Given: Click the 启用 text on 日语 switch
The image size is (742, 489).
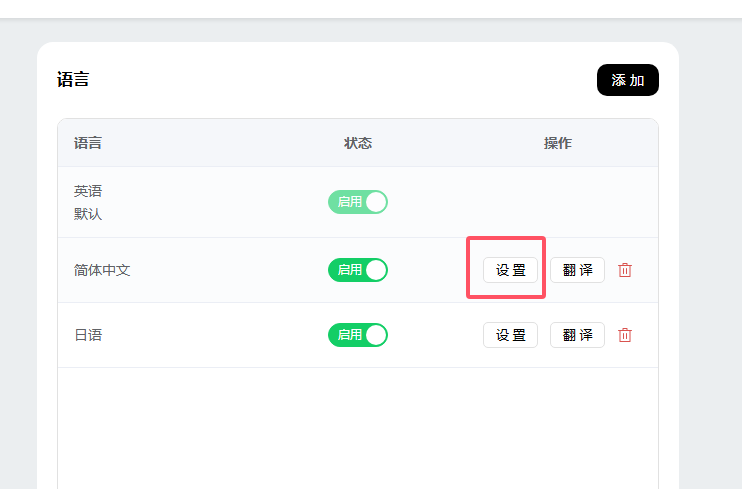Looking at the screenshot, I should (x=349, y=335).
